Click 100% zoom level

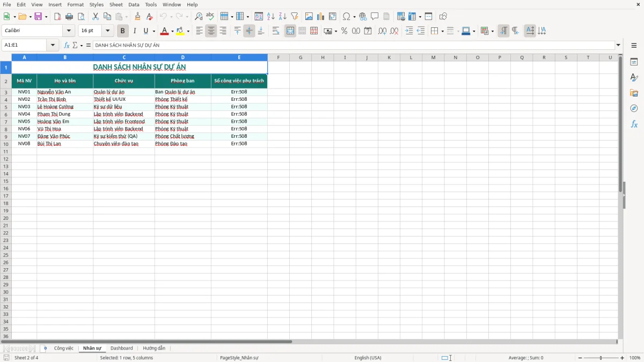635,358
